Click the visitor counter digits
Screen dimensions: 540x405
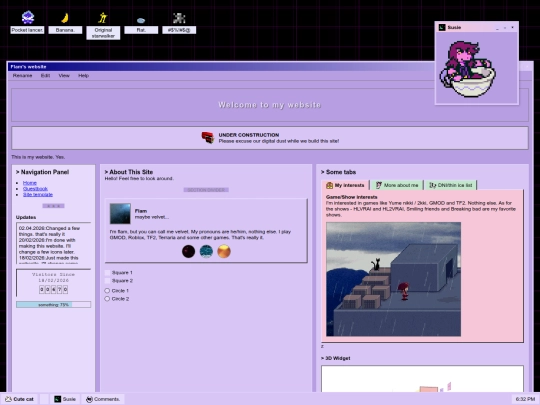pyautogui.click(x=53, y=290)
